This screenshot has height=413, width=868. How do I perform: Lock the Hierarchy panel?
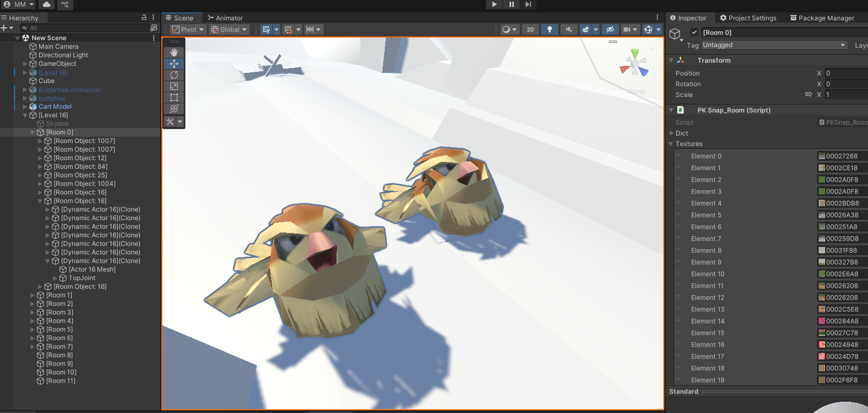144,18
